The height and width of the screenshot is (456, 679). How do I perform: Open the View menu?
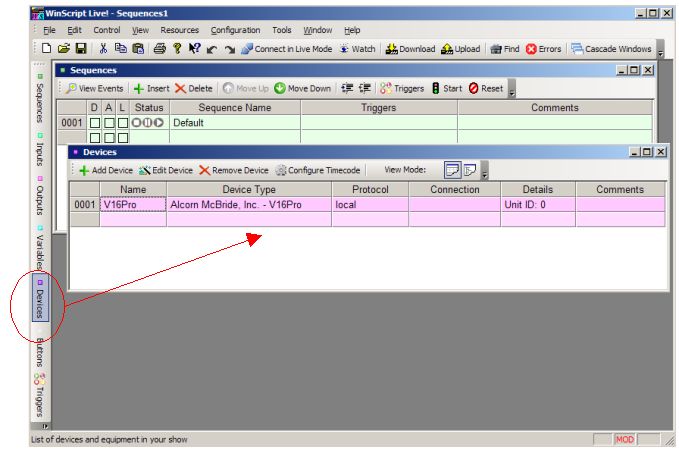pos(140,30)
